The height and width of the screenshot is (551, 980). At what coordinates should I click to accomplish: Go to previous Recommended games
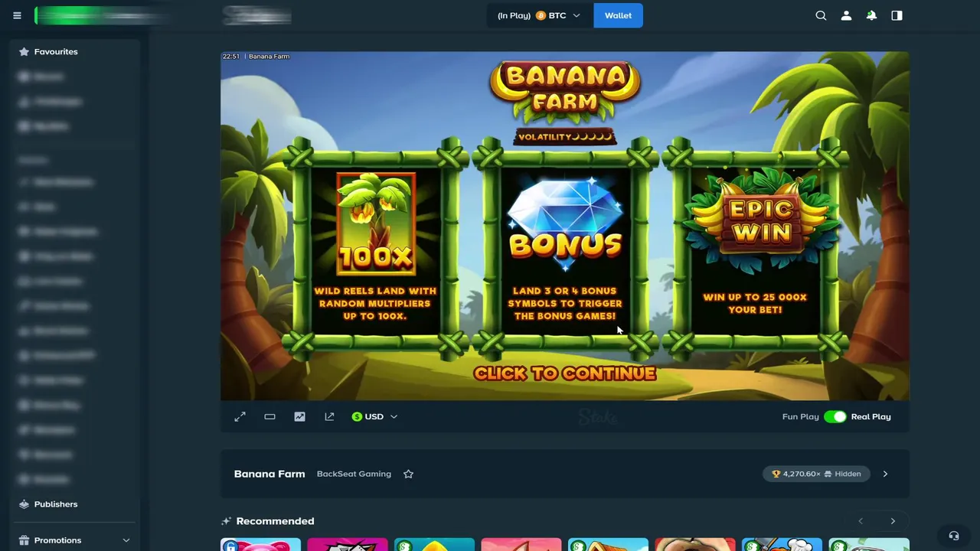click(861, 521)
